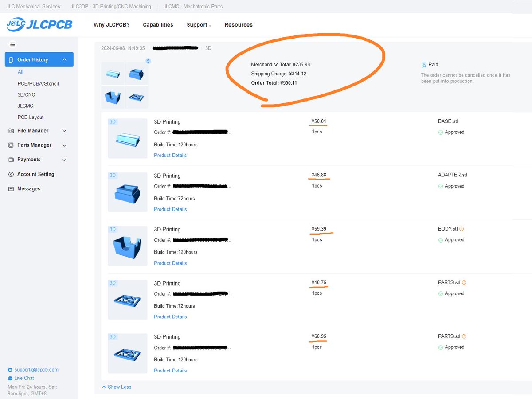The height and width of the screenshot is (399, 532).
Task: Start a Live Chat session
Action: coord(24,378)
